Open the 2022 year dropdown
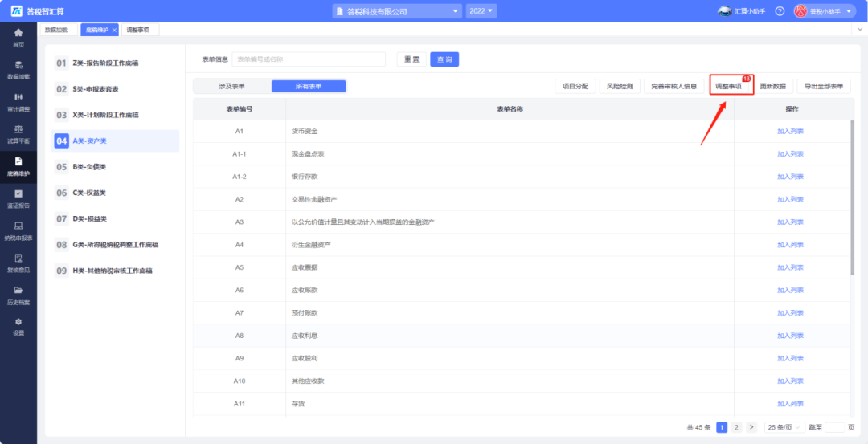This screenshot has height=444, width=868. 481,11
